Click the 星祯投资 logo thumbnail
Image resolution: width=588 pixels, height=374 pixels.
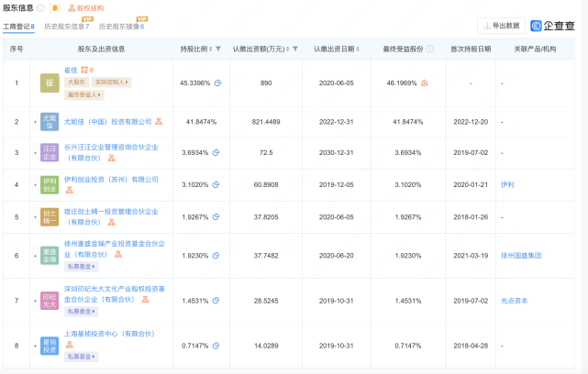click(x=50, y=346)
